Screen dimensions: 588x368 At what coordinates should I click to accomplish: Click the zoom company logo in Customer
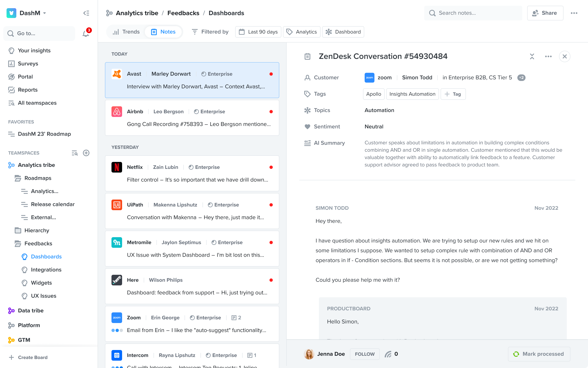coord(369,78)
